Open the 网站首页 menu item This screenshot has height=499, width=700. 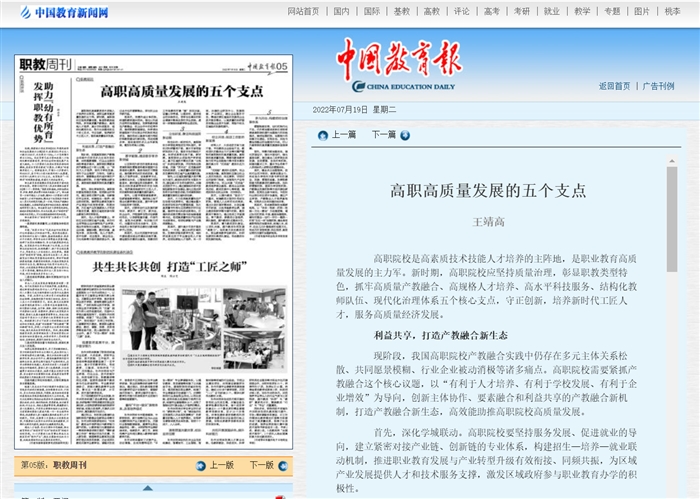[303, 12]
